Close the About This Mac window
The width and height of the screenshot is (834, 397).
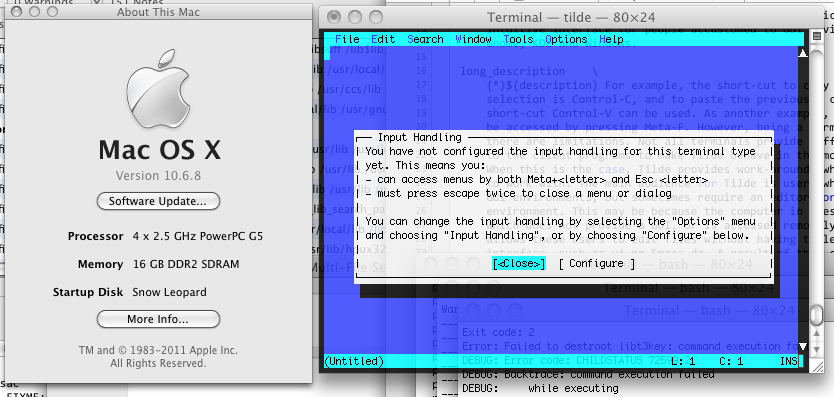(16, 12)
